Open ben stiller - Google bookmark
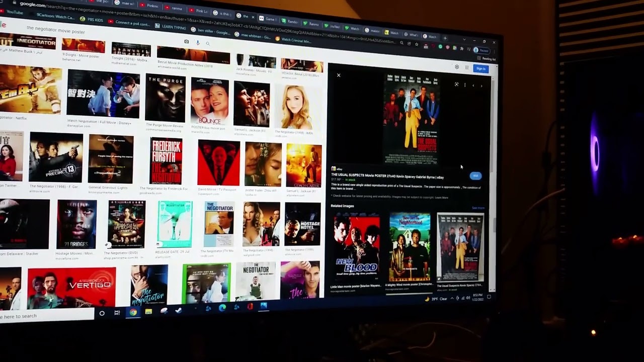 point(211,32)
